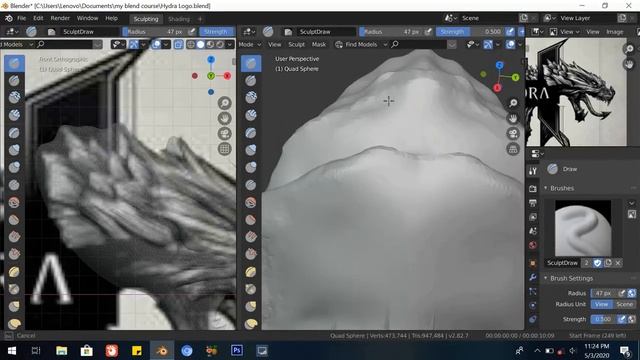
Task: Toggle strength pressure sensitivity in Brush Settings
Action: point(622,319)
